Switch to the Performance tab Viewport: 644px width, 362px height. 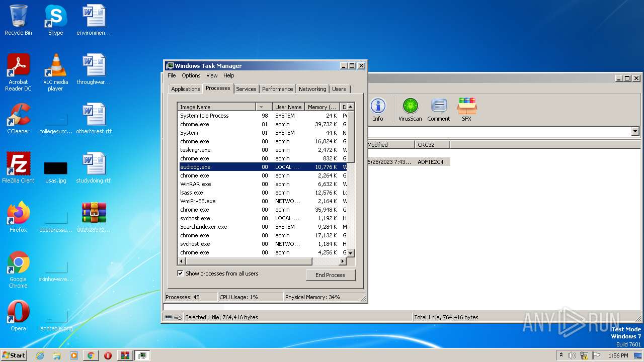click(277, 89)
